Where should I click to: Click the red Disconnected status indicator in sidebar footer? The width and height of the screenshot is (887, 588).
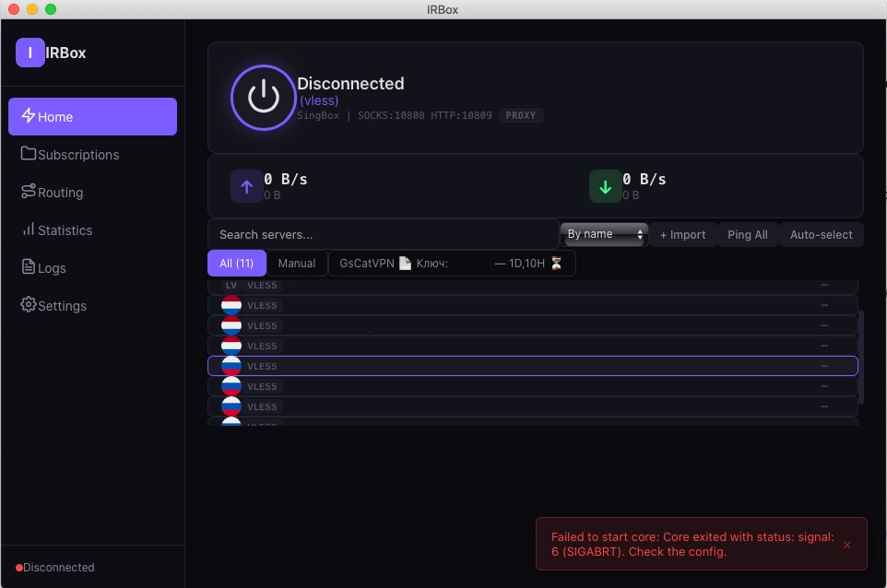pos(19,568)
